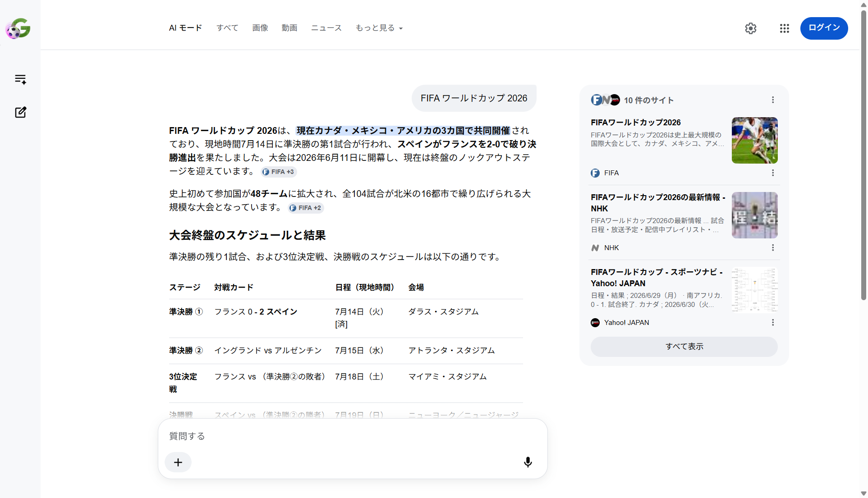The width and height of the screenshot is (868, 498).
Task: Click the stacked site icons beside 10 件のサイト
Action: (606, 100)
